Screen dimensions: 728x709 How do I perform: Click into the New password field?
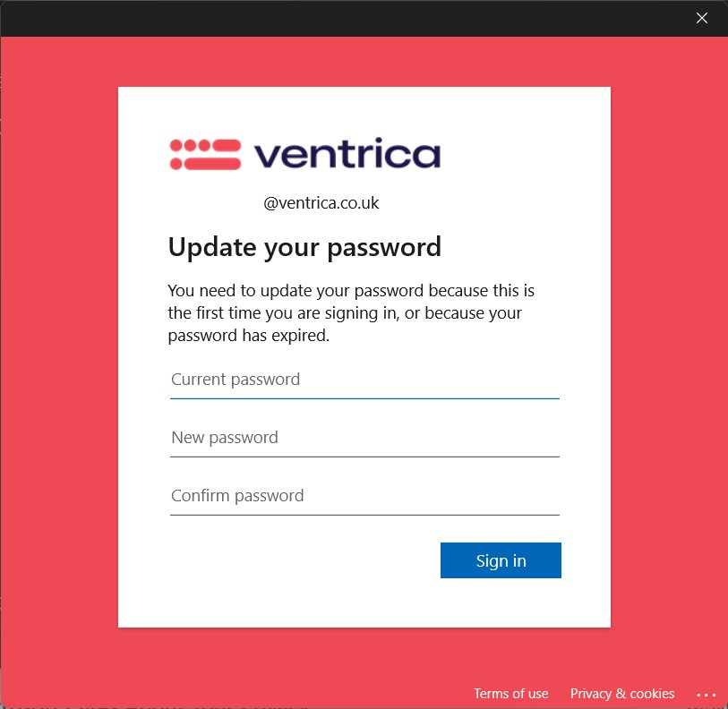[364, 438]
